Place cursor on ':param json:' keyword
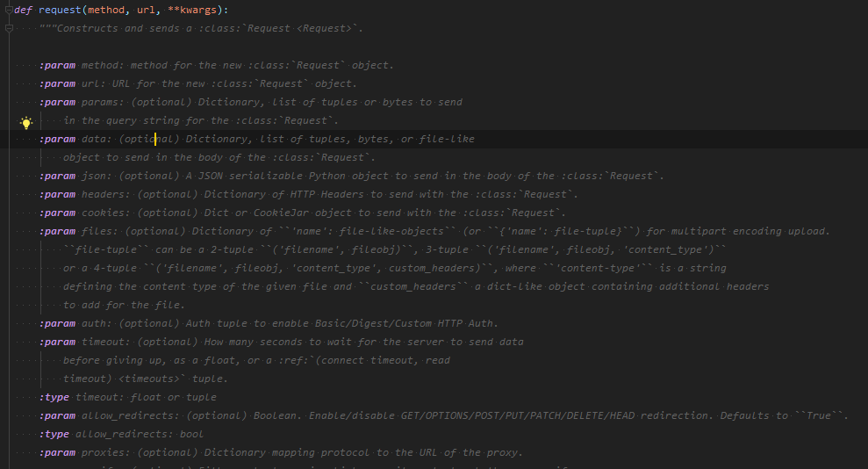Image resolution: width=868 pixels, height=469 pixels. point(57,176)
